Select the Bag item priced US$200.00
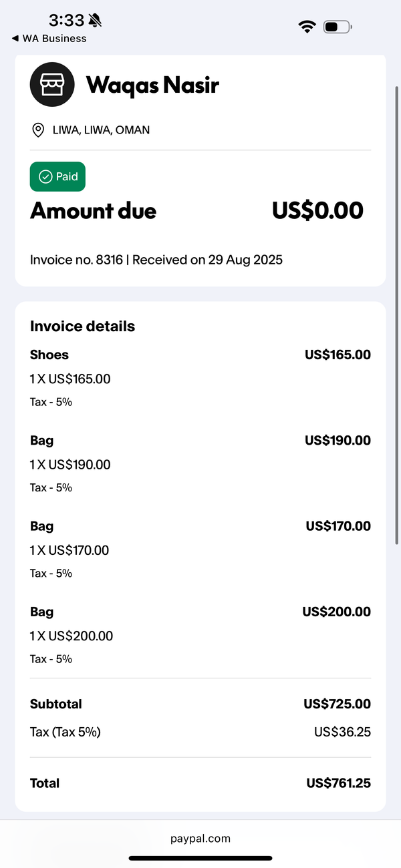The image size is (401, 868). pos(200,634)
